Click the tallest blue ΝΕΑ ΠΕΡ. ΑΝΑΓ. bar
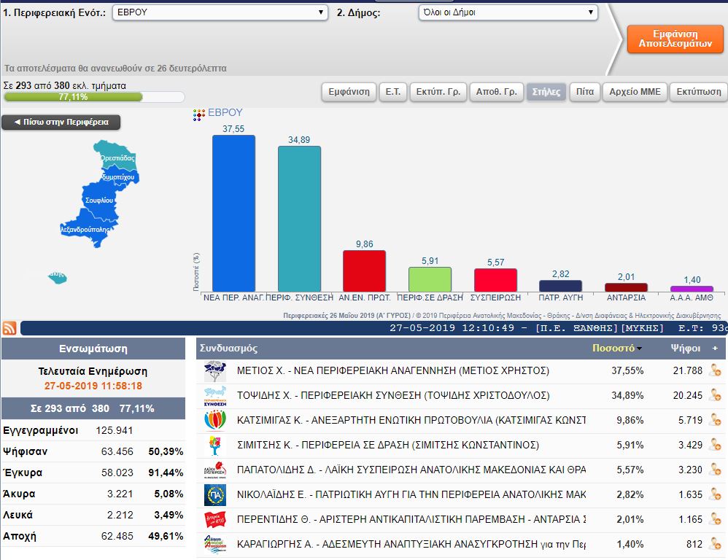This screenshot has width=728, height=560. (x=233, y=213)
